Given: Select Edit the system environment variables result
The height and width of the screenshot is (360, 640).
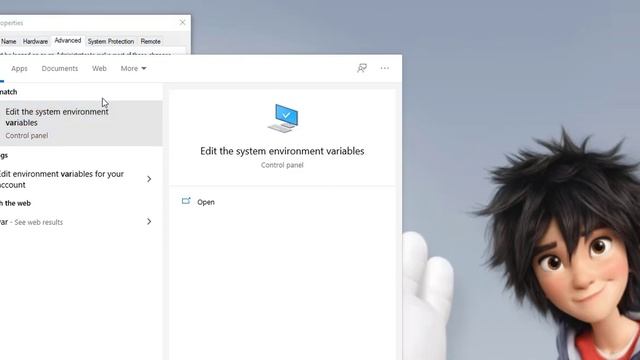Looking at the screenshot, I should click(x=81, y=123).
